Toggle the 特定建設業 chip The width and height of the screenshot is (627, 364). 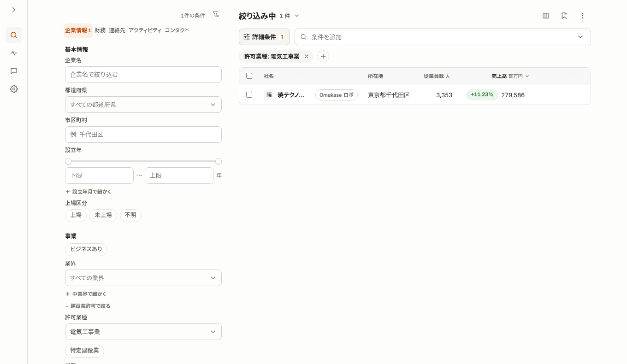[85, 351]
